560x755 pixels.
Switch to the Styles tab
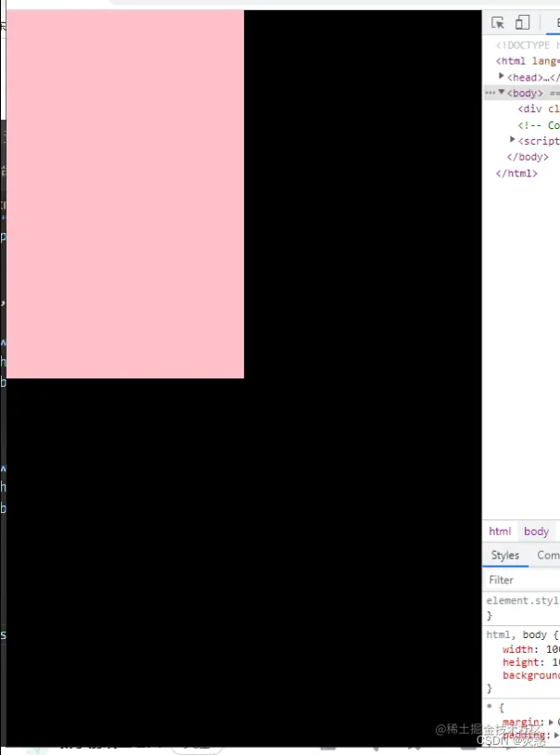(505, 556)
